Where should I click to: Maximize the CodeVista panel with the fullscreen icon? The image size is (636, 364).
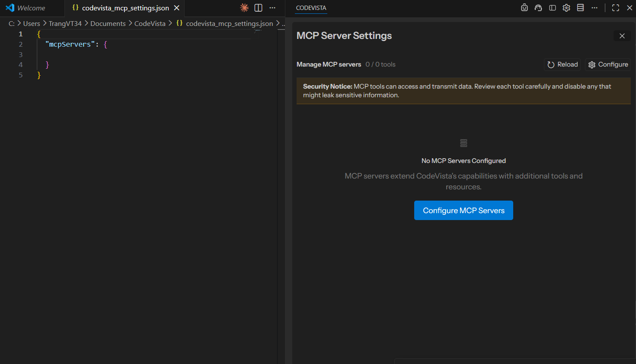(x=616, y=8)
